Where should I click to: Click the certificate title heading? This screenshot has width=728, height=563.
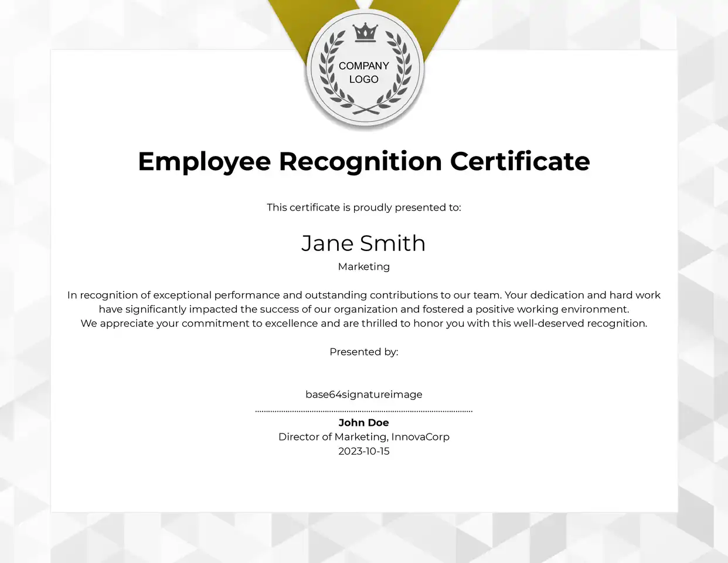(x=363, y=161)
